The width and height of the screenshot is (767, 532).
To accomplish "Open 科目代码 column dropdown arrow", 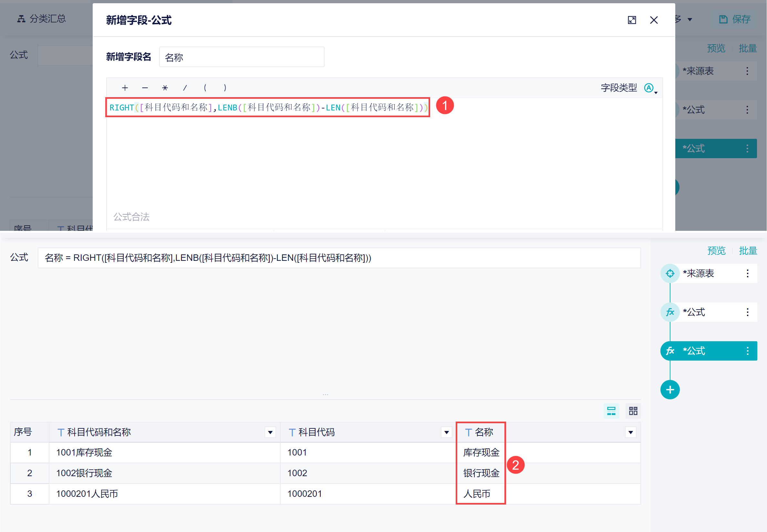I will coord(447,432).
